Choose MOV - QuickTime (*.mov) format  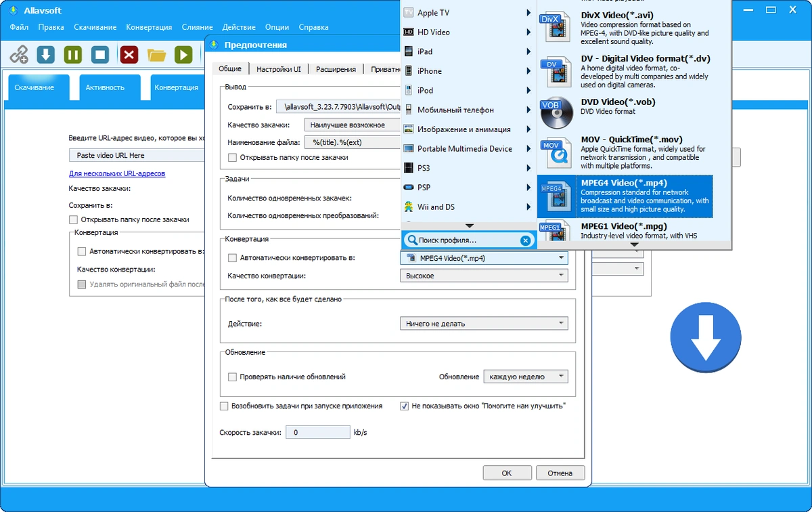click(625, 152)
